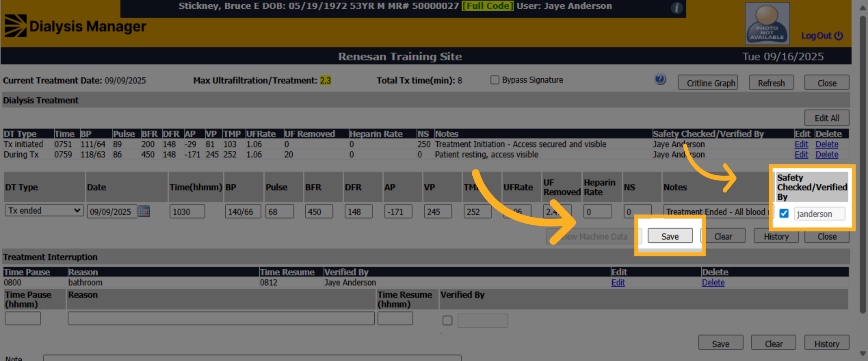Edit the Tx initiated row
Viewport: 868px width, 361px height.
point(801,144)
